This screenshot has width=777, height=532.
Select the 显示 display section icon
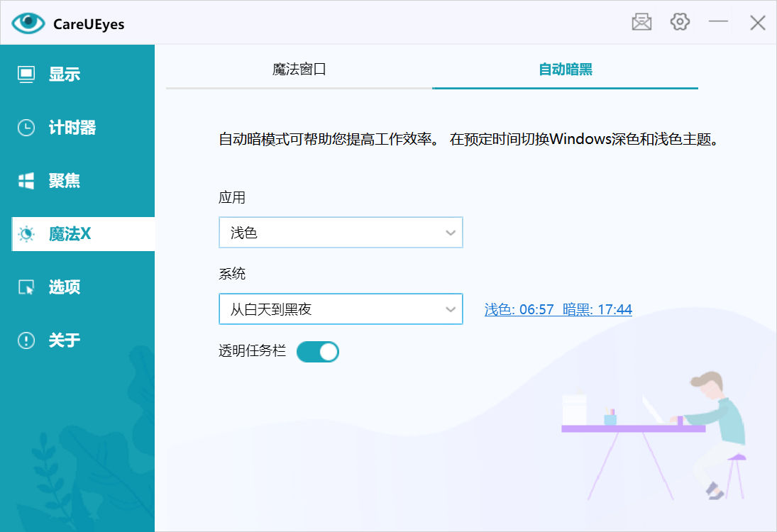click(x=26, y=74)
